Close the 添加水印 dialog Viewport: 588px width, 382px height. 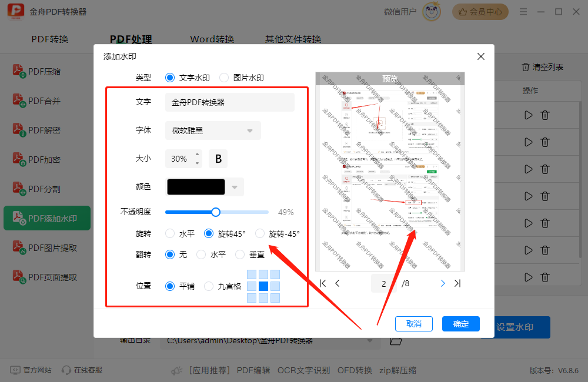[x=481, y=56]
